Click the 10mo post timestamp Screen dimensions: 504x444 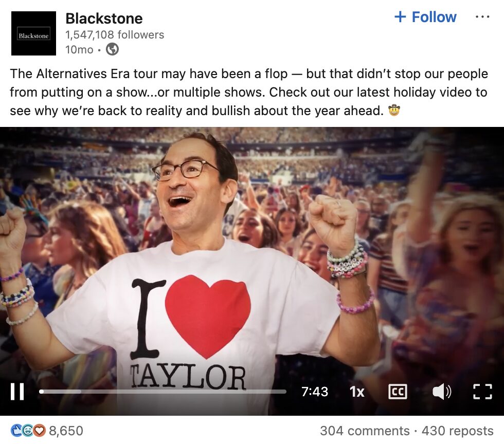tap(79, 49)
